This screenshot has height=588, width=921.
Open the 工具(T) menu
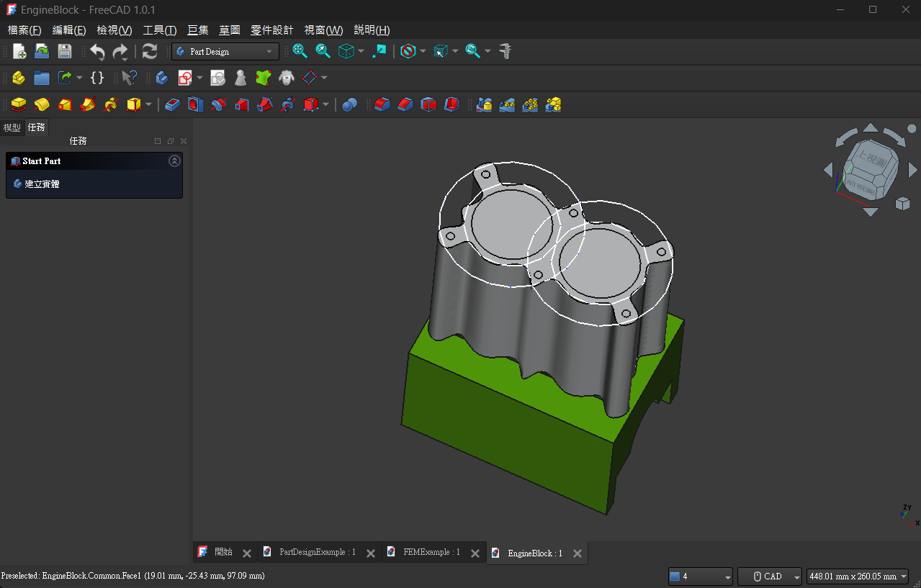pos(160,30)
